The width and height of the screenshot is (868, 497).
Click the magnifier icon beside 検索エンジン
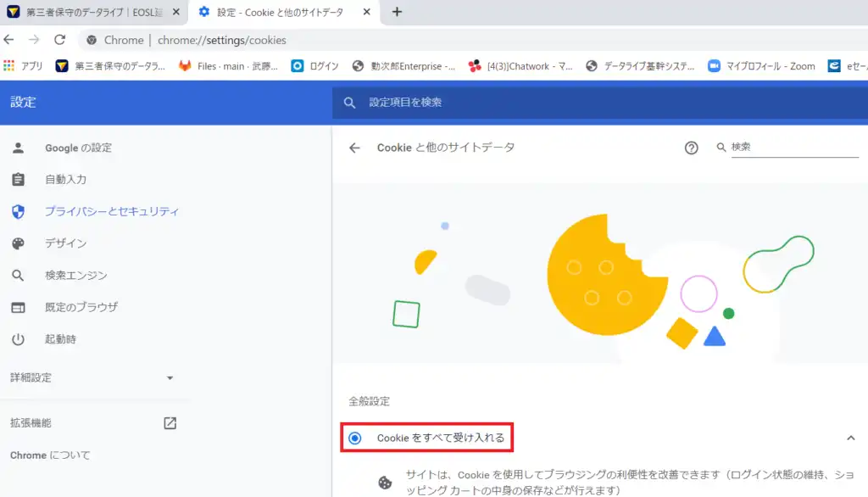point(19,276)
